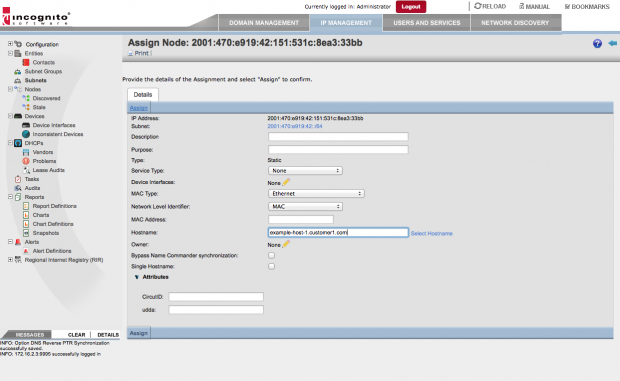Screen dimensions: 620x381
Task: Click the Subnets icon in tree
Action: tap(18, 80)
